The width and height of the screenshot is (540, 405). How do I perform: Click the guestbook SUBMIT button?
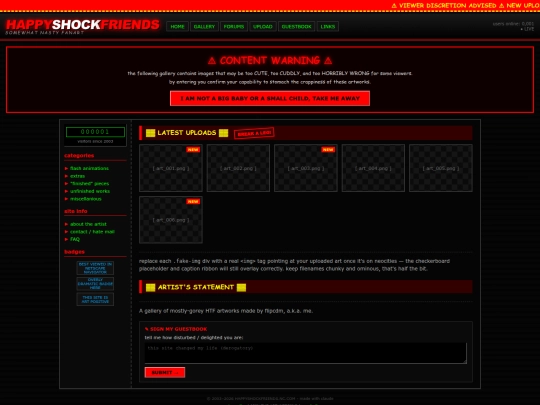tap(165, 373)
